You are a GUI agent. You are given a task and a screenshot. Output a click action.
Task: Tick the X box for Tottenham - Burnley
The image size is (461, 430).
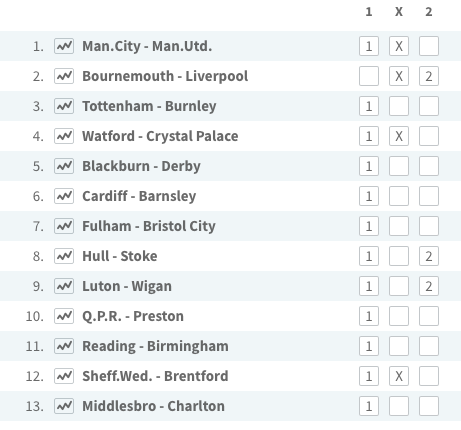[x=399, y=106]
